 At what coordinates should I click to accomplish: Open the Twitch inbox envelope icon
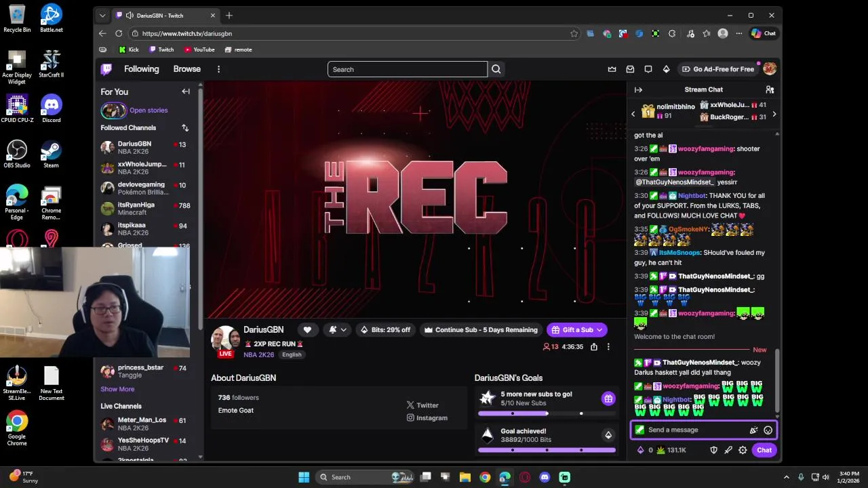click(630, 69)
